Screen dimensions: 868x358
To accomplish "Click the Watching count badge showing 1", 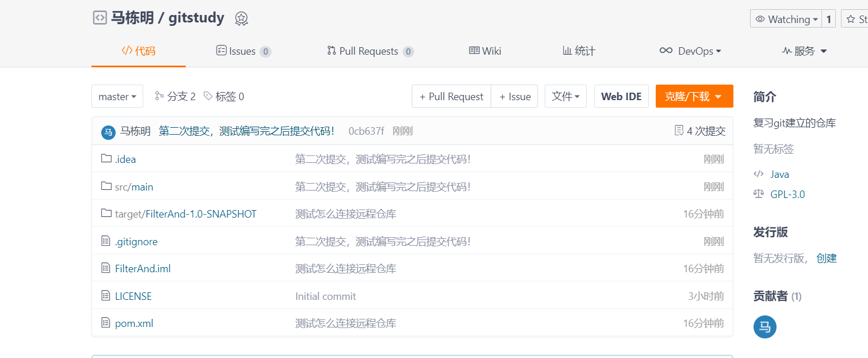I will tap(829, 18).
